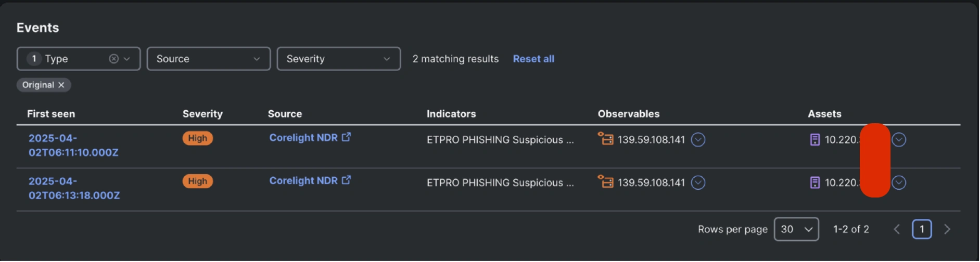Clear the Type filter with the x icon
This screenshot has height=262, width=980.
point(113,59)
